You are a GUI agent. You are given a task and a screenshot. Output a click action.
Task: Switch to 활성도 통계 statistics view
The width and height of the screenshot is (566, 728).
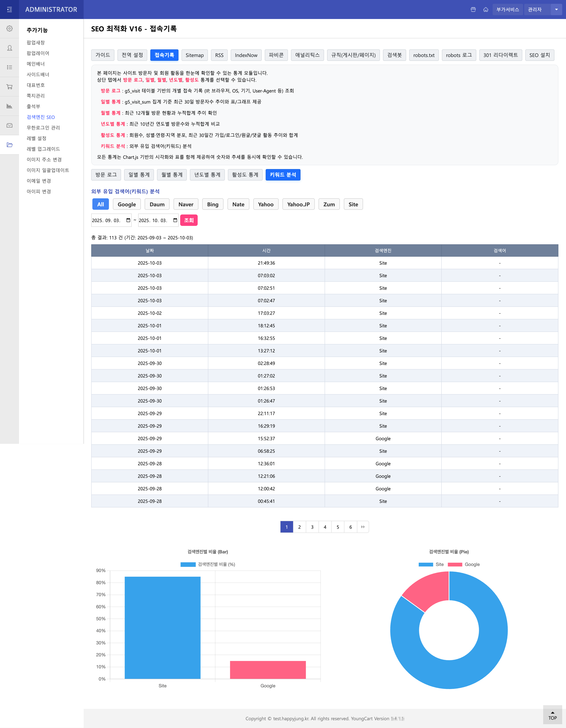pyautogui.click(x=245, y=174)
